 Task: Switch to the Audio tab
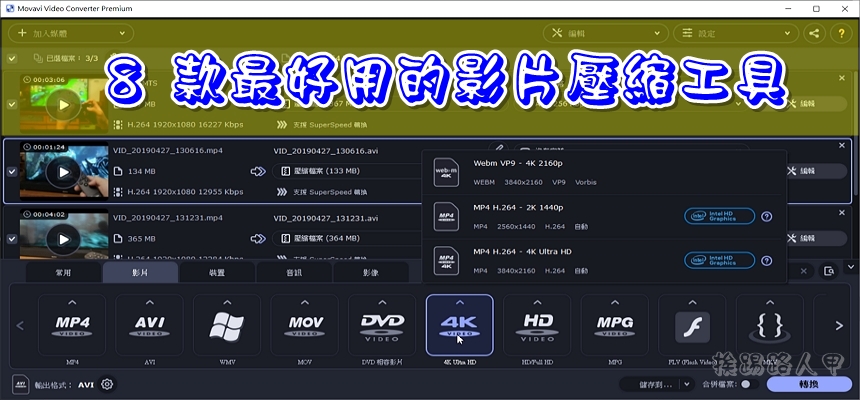[x=294, y=273]
